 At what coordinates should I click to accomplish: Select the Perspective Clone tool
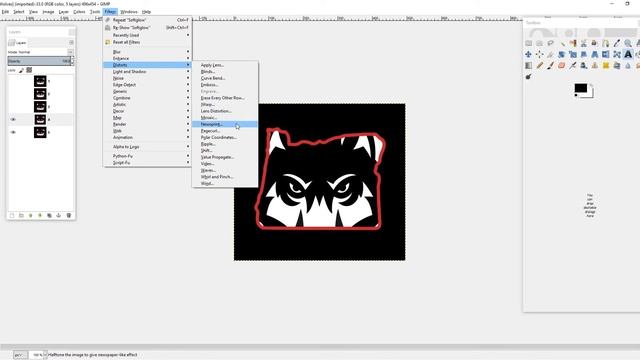(617, 65)
